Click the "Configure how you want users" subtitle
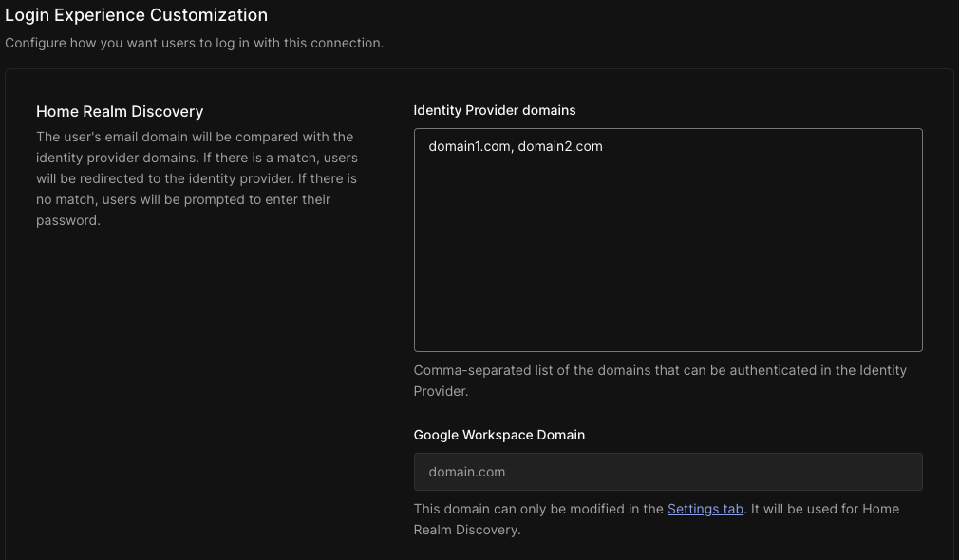 (195, 43)
